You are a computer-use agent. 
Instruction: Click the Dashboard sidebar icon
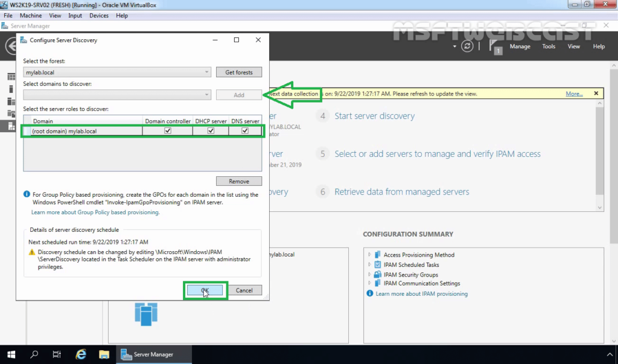(11, 77)
